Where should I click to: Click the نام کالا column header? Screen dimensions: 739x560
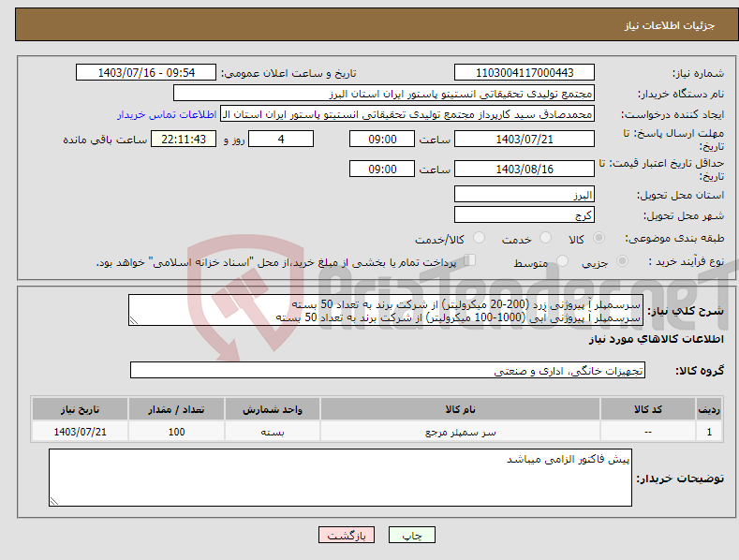click(460, 409)
